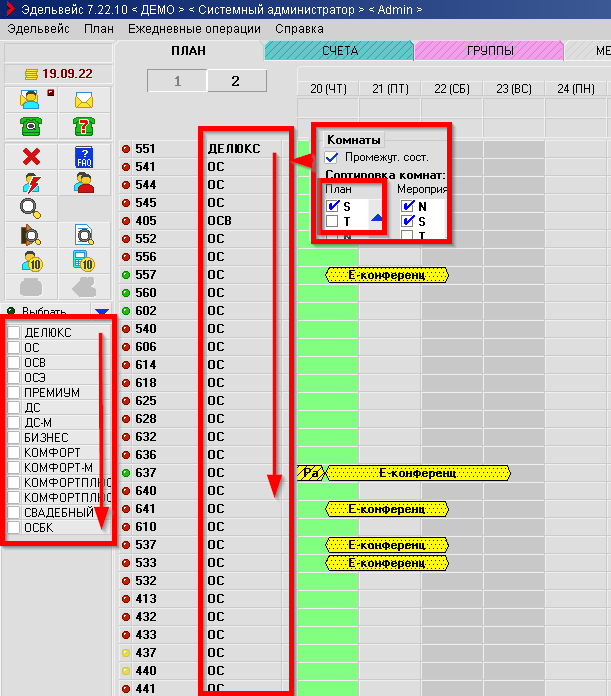Enable the ДЕЛЮКС room type checkbox
The width and height of the screenshot is (611, 696).
coord(14,332)
